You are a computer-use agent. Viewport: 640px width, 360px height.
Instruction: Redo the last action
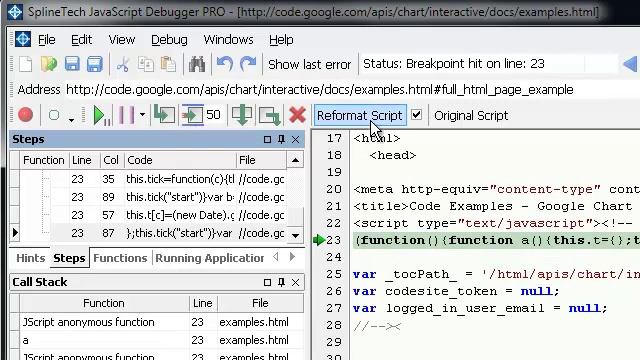[x=248, y=64]
